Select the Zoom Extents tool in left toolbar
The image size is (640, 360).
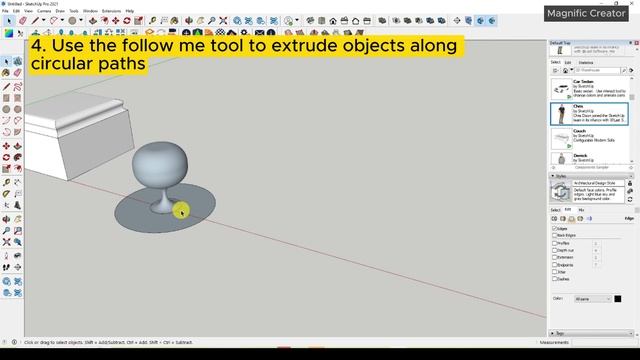coord(6,242)
